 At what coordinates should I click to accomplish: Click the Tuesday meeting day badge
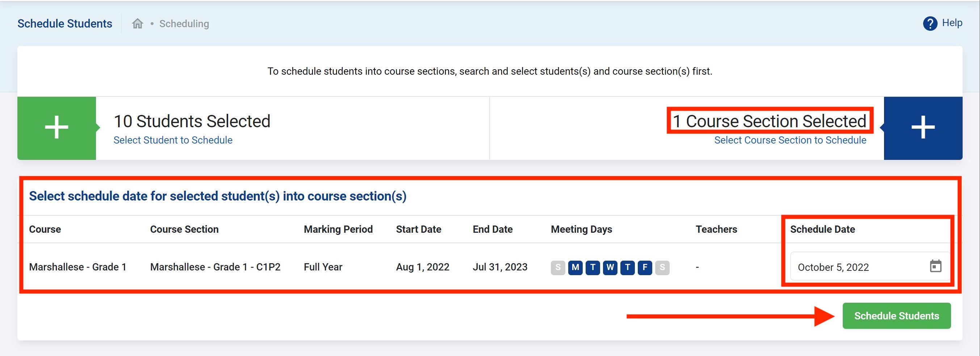[x=593, y=267]
